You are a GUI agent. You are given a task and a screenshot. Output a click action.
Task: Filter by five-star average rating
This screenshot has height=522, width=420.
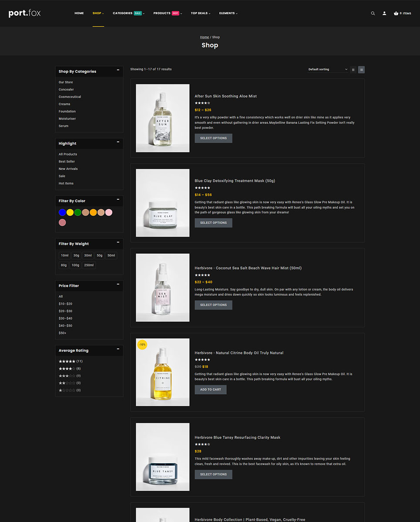67,361
